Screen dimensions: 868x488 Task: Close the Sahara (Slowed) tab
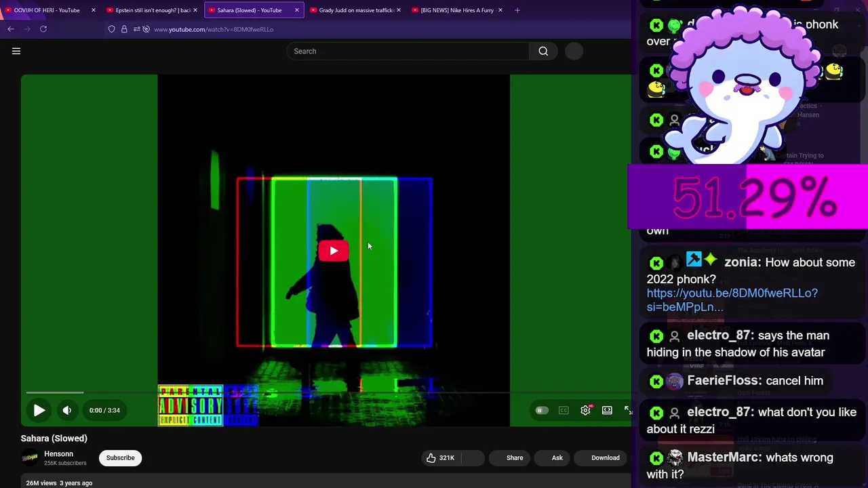296,10
